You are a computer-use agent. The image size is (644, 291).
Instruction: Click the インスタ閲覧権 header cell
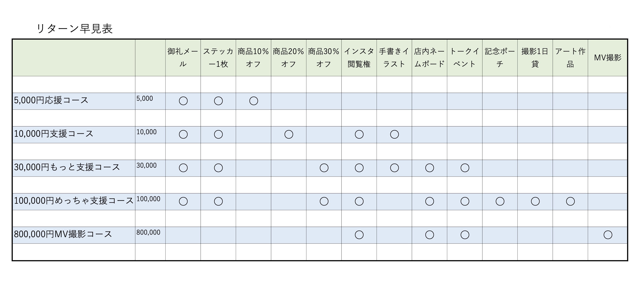pos(359,58)
